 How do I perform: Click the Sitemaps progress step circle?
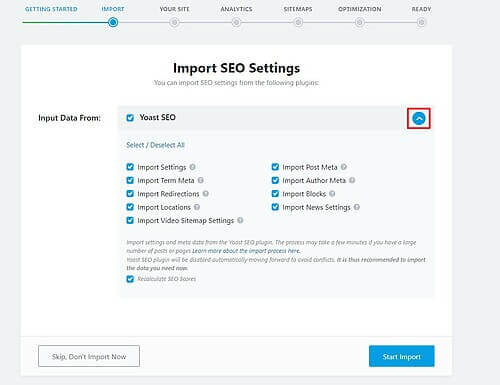(x=298, y=22)
